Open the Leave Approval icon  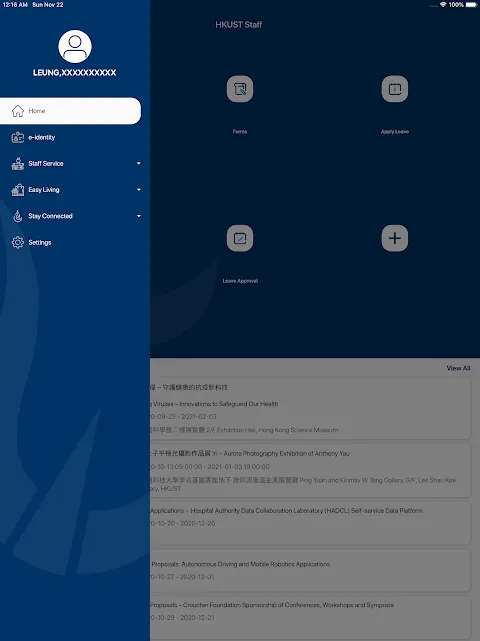(x=240, y=238)
